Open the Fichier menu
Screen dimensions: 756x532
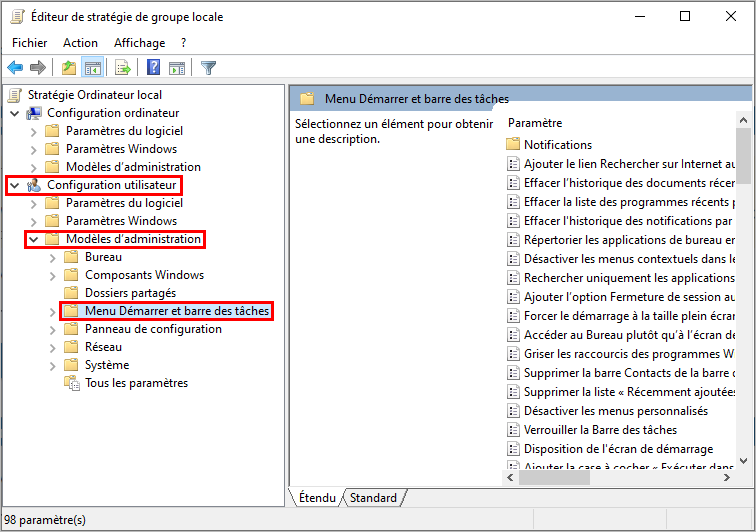pyautogui.click(x=29, y=43)
